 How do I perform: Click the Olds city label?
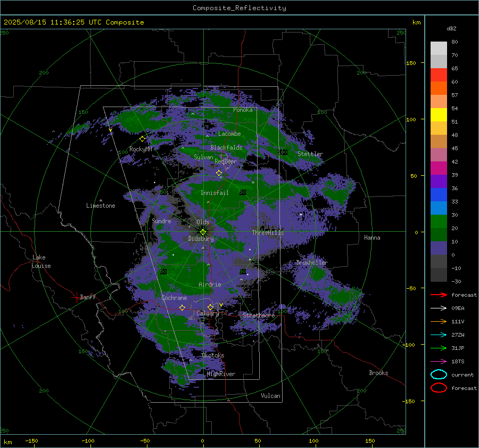[x=203, y=222]
